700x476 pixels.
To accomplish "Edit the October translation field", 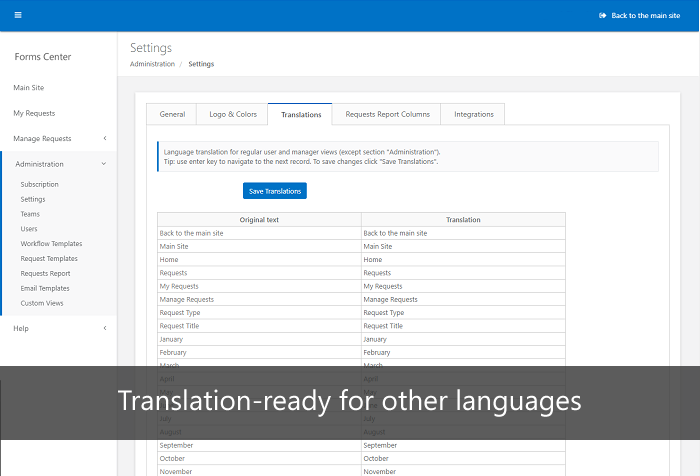I will (x=463, y=459).
